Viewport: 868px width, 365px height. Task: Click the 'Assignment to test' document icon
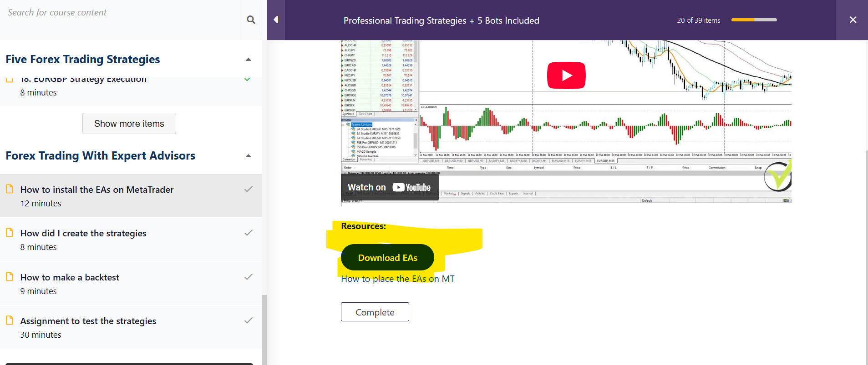pos(10,320)
